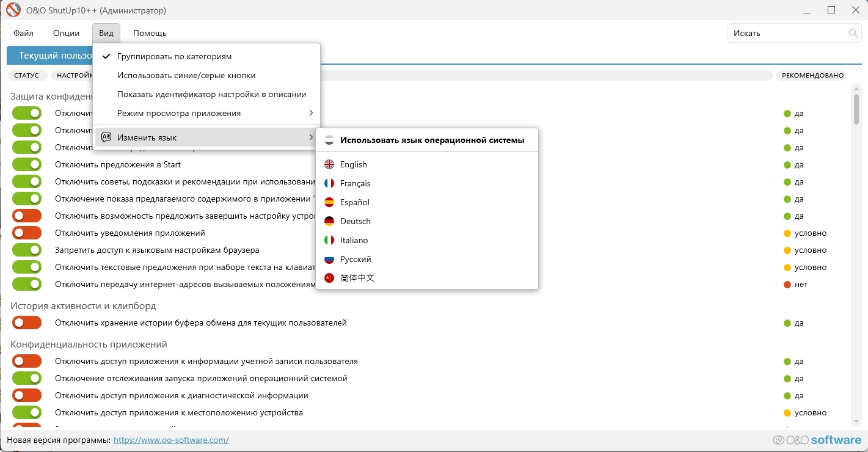Click the Chinese flag icon
This screenshot has width=868, height=452.
[329, 278]
